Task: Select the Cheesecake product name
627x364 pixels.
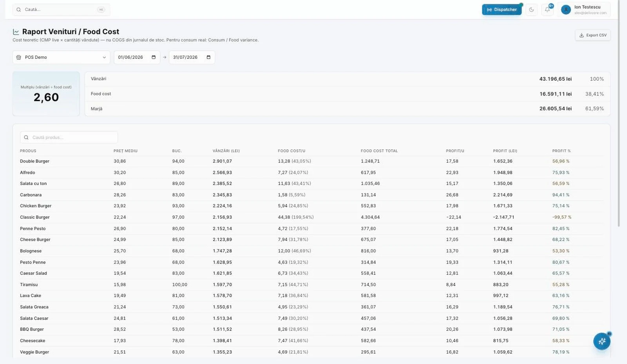Action: point(33,341)
